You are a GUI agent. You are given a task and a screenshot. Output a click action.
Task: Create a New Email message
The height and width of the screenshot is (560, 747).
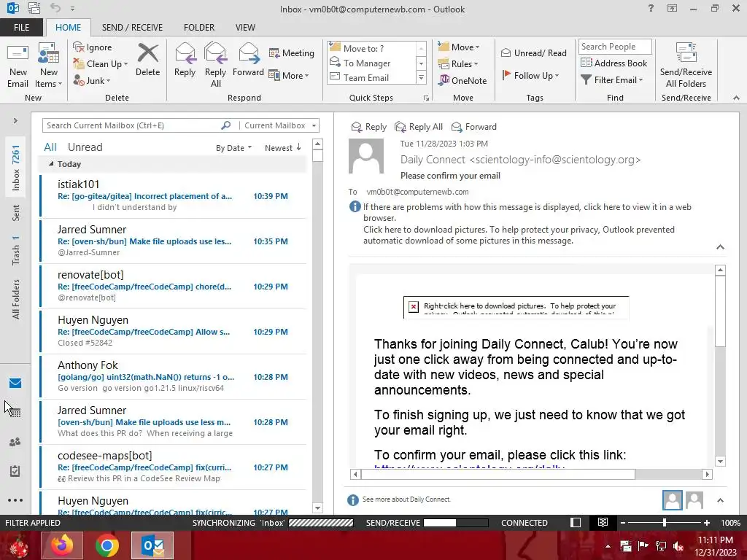(x=18, y=66)
